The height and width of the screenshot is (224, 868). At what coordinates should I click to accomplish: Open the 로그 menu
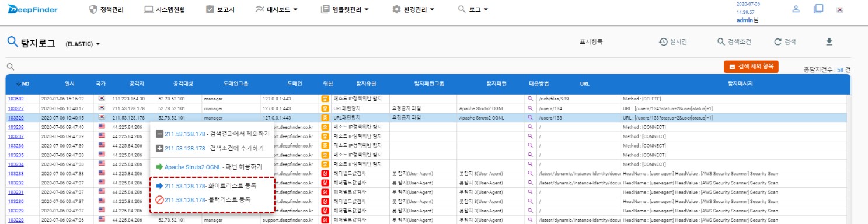(x=472, y=9)
